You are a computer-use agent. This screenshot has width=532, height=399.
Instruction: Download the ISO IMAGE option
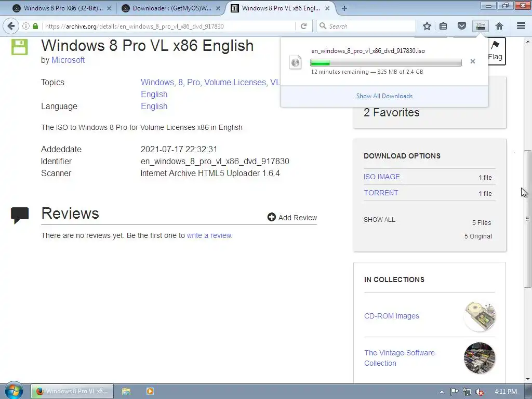pos(382,177)
